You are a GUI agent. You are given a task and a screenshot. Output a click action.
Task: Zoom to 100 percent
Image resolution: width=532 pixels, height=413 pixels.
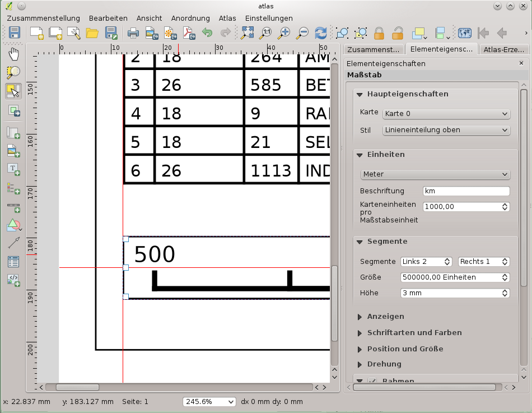click(x=265, y=33)
